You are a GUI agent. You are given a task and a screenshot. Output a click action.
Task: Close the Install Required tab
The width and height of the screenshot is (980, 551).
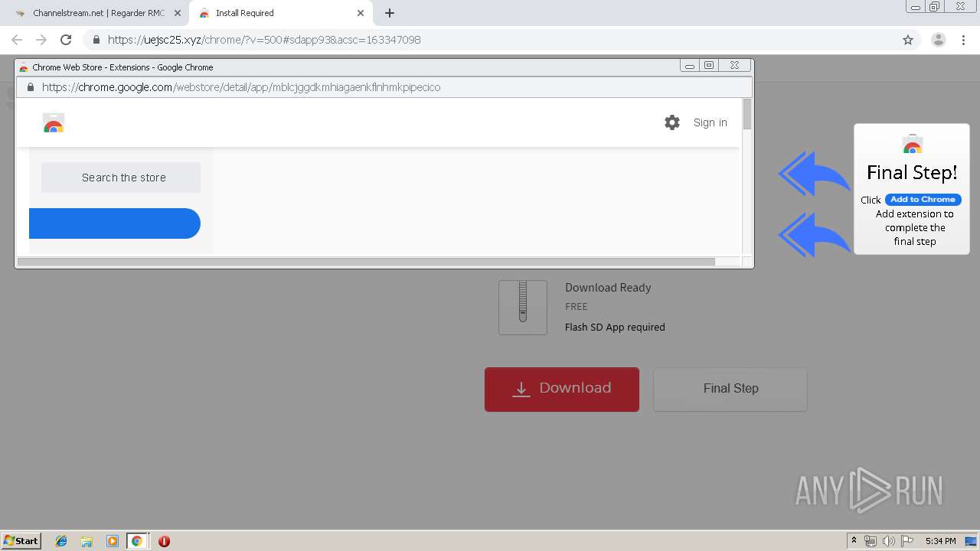(361, 13)
